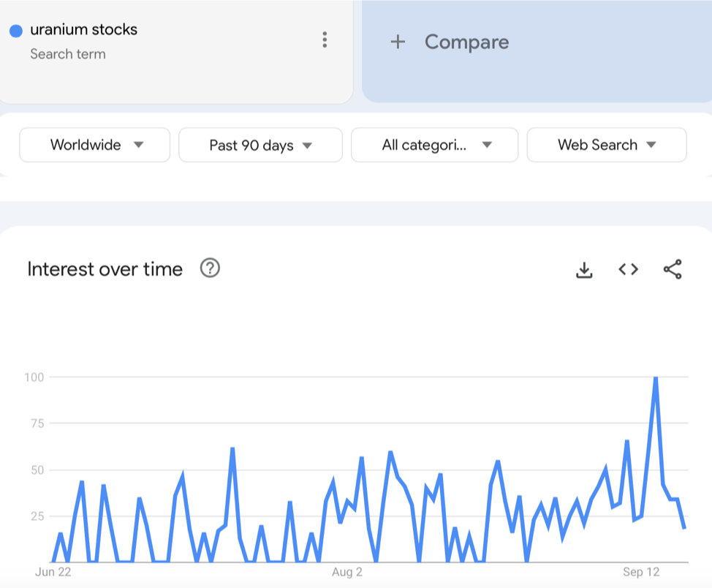Click the Aug 2 date label on axis
Screen dimensions: 712x588
point(347,572)
